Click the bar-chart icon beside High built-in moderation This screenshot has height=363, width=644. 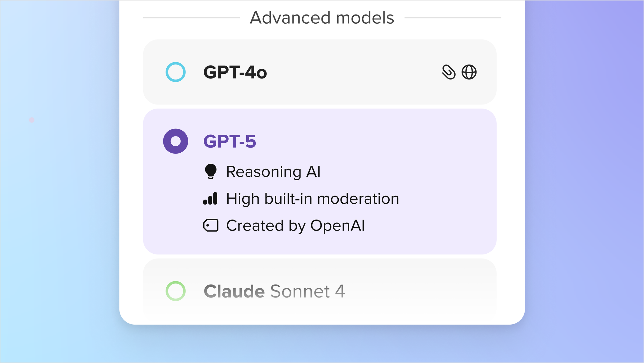(x=211, y=198)
